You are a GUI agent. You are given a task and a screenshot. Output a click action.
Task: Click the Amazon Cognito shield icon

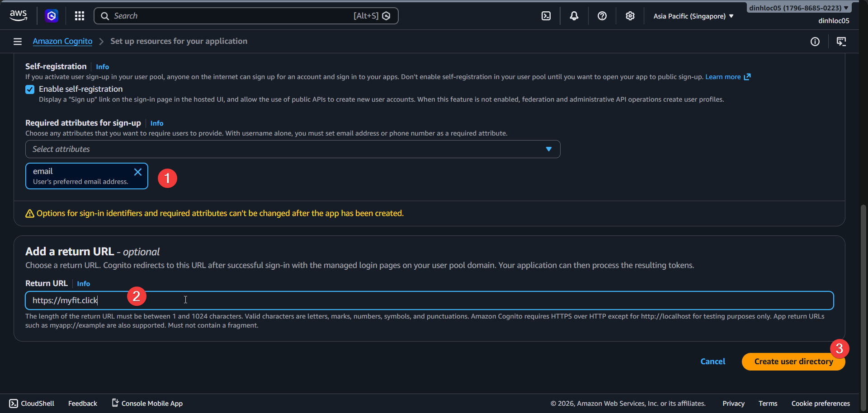pos(51,15)
